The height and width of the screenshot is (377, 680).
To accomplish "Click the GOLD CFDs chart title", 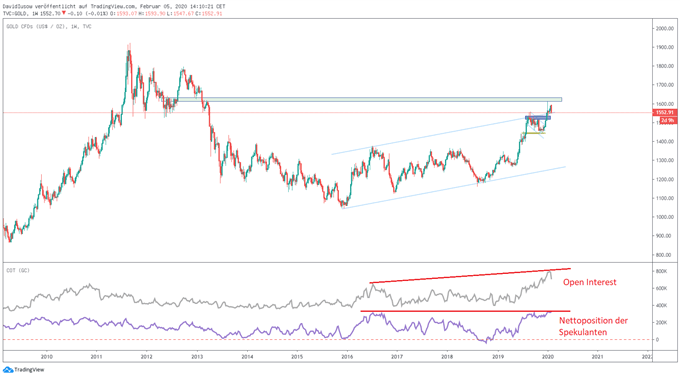I will [x=49, y=26].
